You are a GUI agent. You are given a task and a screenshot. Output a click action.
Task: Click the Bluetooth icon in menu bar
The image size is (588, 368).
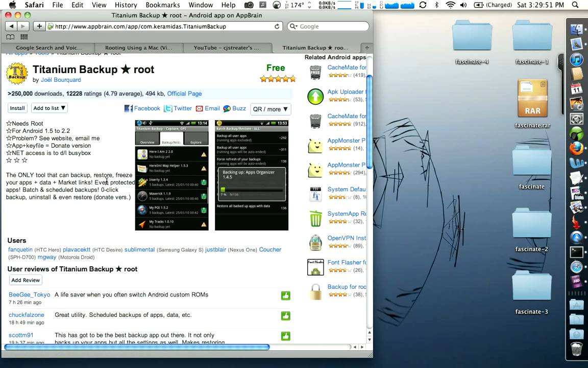coord(436,5)
